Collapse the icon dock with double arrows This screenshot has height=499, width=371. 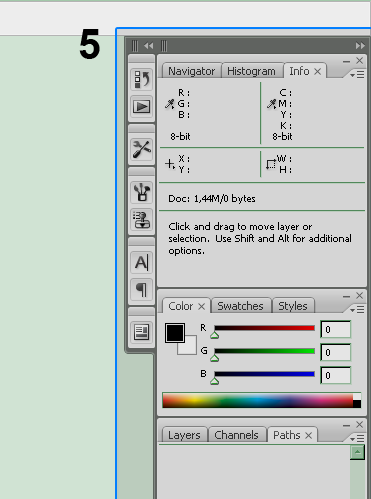coord(149,46)
